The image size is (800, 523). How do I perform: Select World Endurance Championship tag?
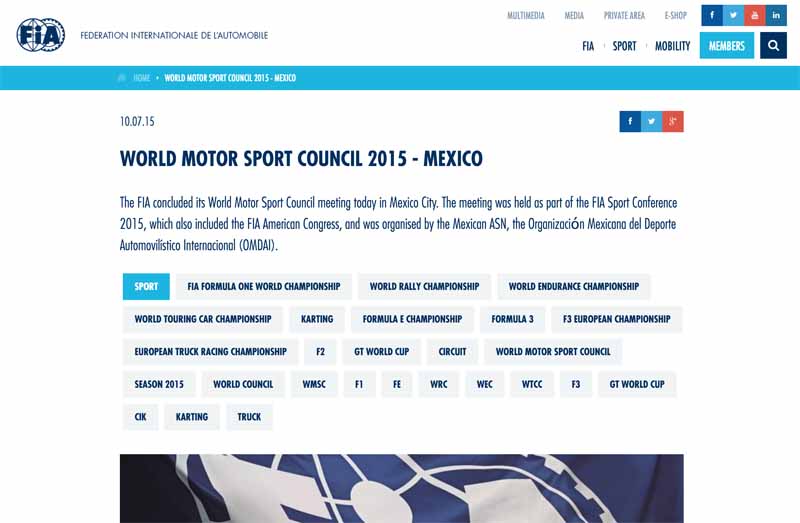tap(574, 286)
